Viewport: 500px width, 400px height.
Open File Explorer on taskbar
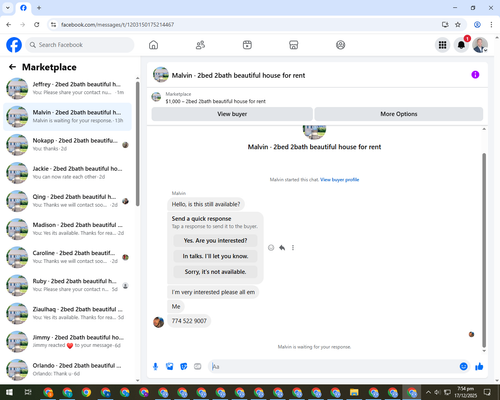pos(354,392)
